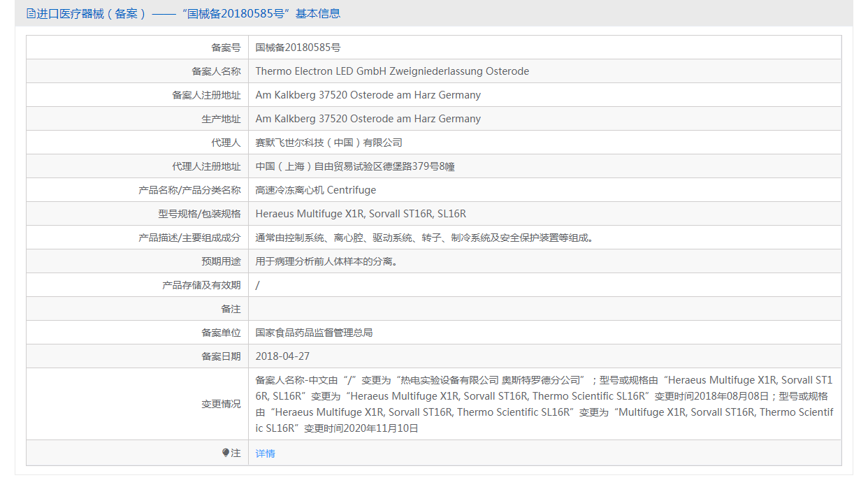Open the 详情 details link

point(266,453)
